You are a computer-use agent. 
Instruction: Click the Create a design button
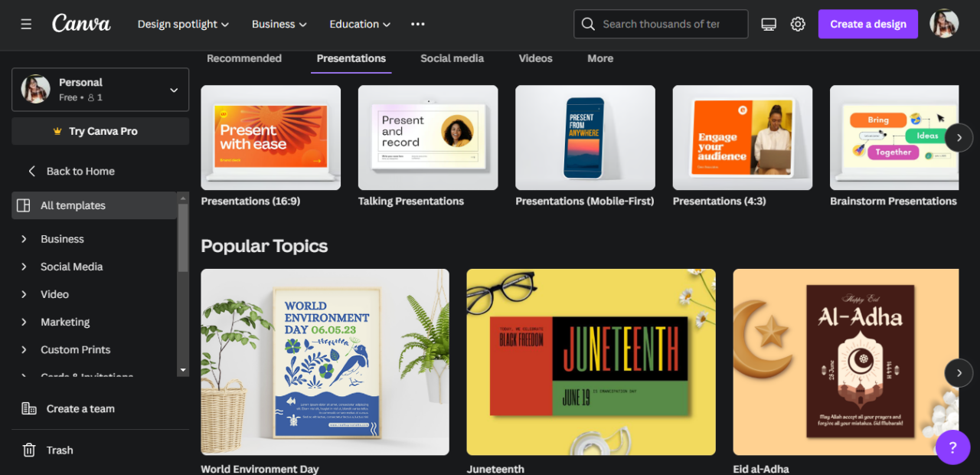867,24
